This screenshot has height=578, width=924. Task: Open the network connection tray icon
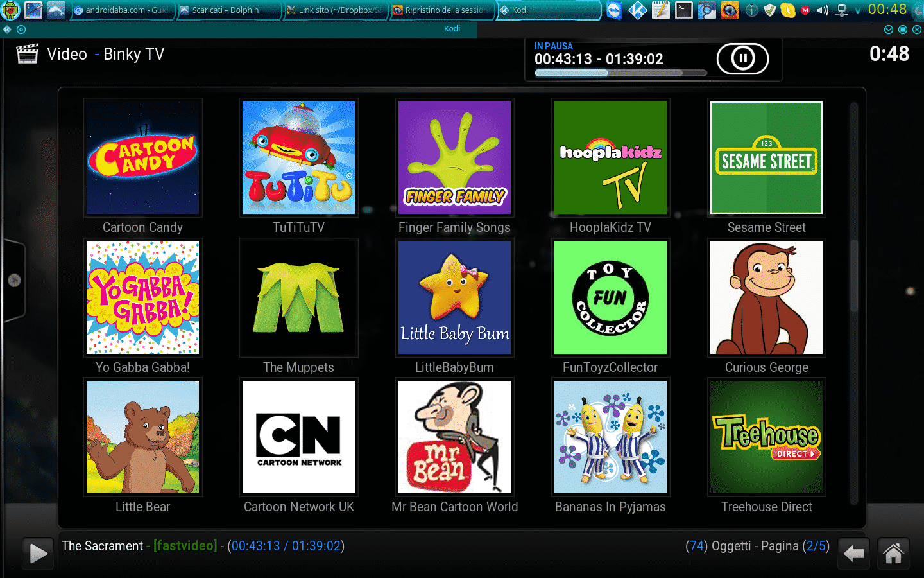843,10
